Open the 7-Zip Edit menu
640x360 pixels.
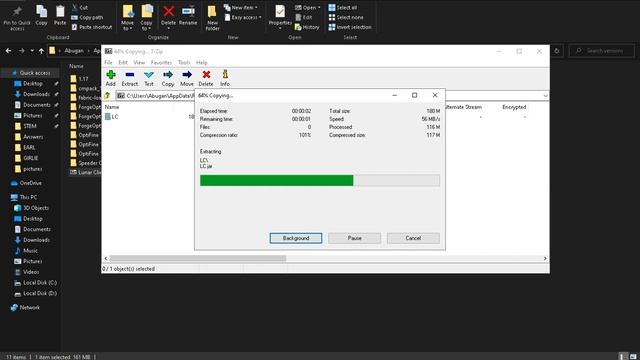coord(123,62)
